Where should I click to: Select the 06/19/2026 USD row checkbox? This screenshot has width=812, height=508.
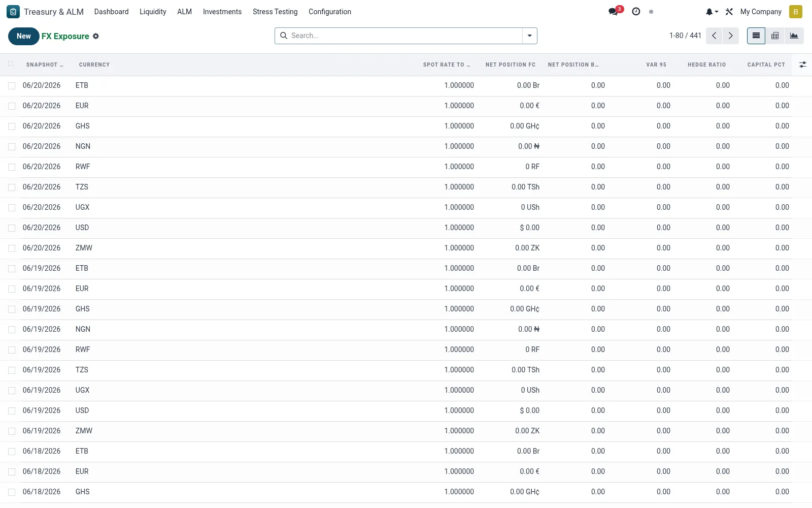pos(12,411)
